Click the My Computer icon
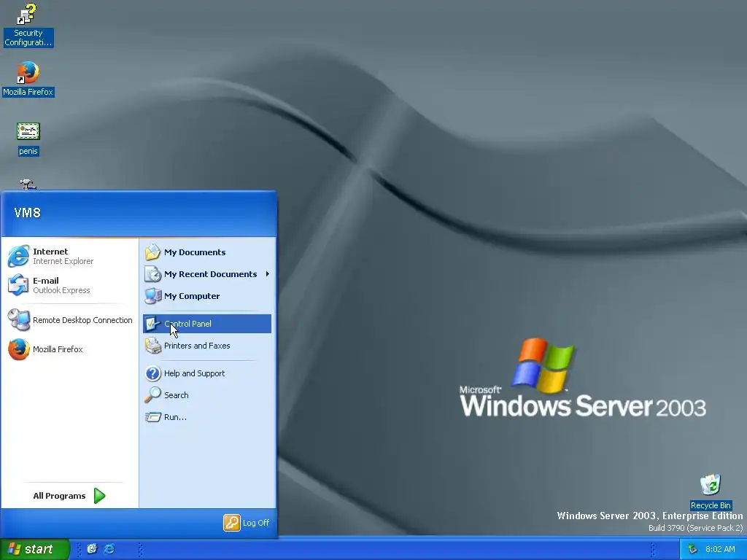 click(x=153, y=296)
